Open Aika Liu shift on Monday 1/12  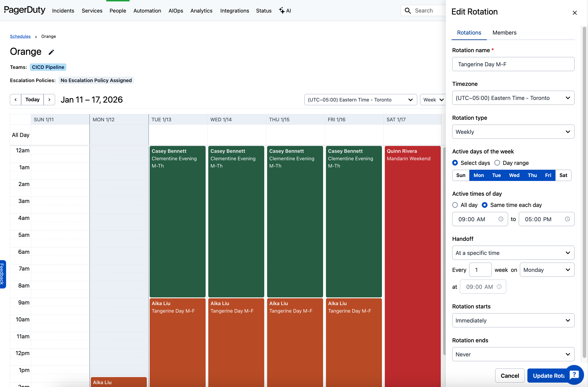click(119, 382)
